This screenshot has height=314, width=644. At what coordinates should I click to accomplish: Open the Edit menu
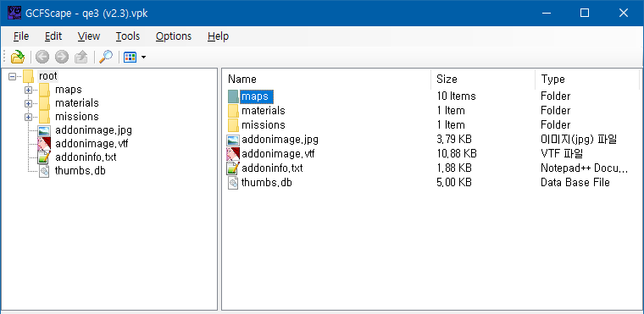pyautogui.click(x=53, y=36)
